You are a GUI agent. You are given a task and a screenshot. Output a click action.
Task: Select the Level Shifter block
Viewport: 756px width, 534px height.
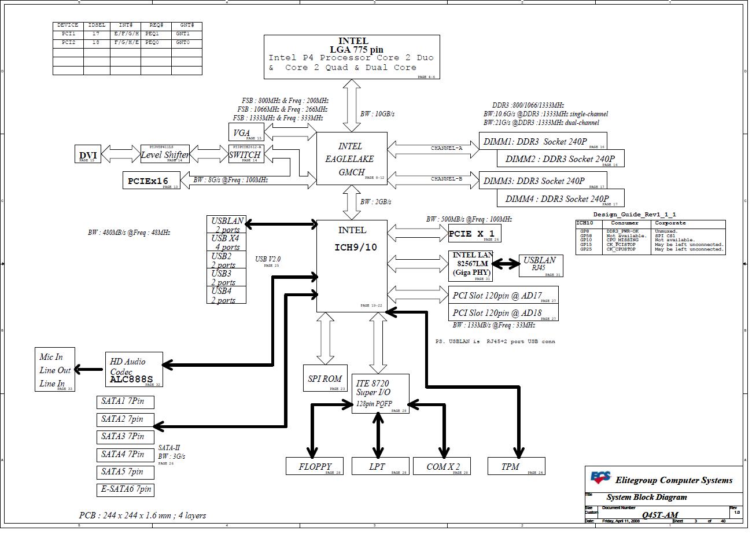[x=165, y=154]
